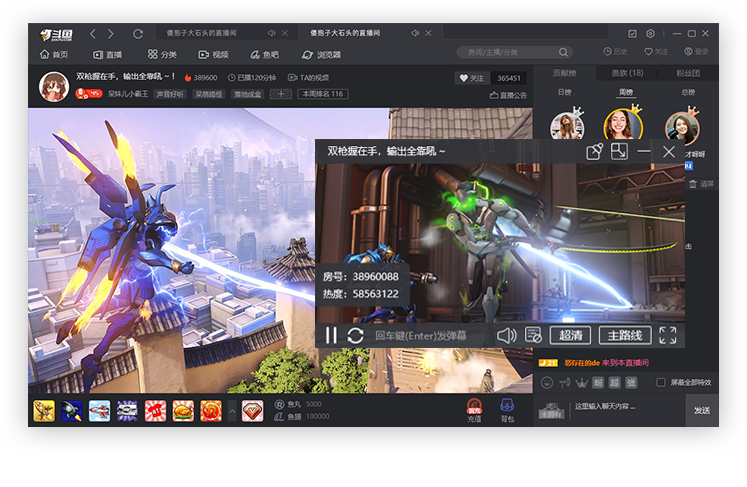Select the 总榜 total ranking
The width and height of the screenshot is (747, 487).
(x=688, y=92)
